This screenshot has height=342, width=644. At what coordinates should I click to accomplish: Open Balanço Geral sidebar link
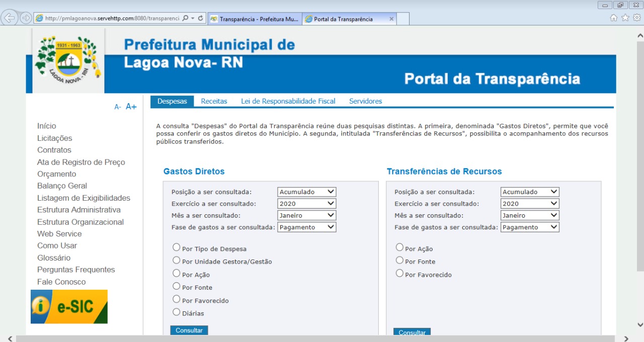(62, 186)
